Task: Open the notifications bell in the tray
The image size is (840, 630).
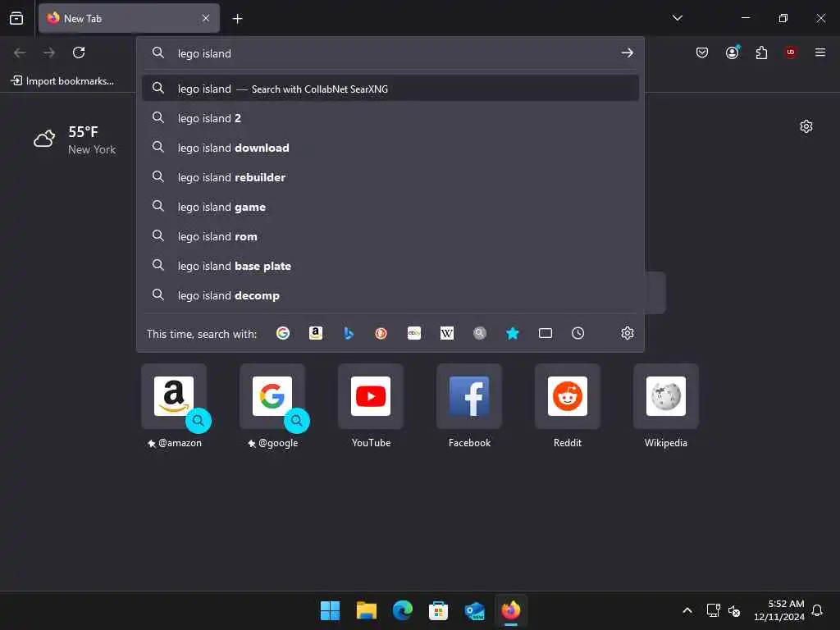Action: 817,610
